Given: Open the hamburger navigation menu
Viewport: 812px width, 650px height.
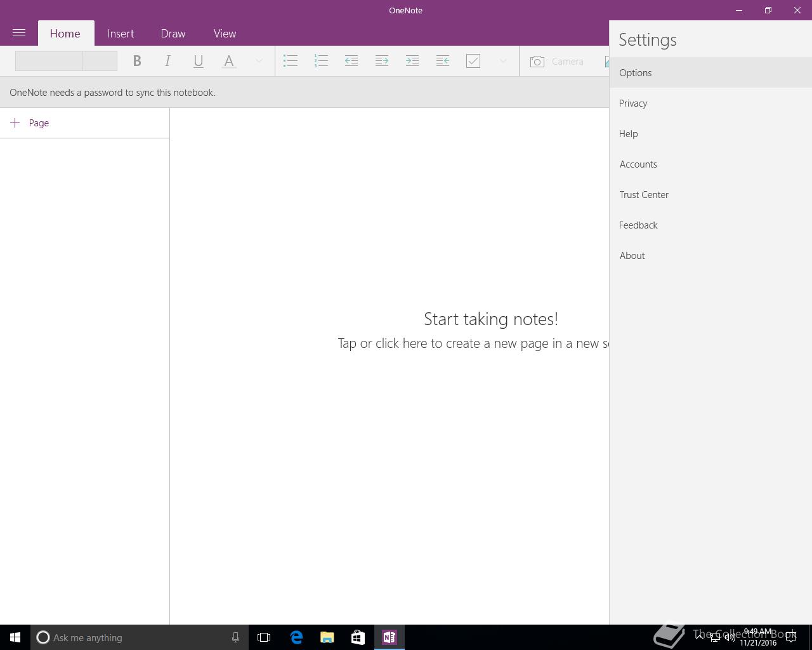Looking at the screenshot, I should pyautogui.click(x=19, y=33).
